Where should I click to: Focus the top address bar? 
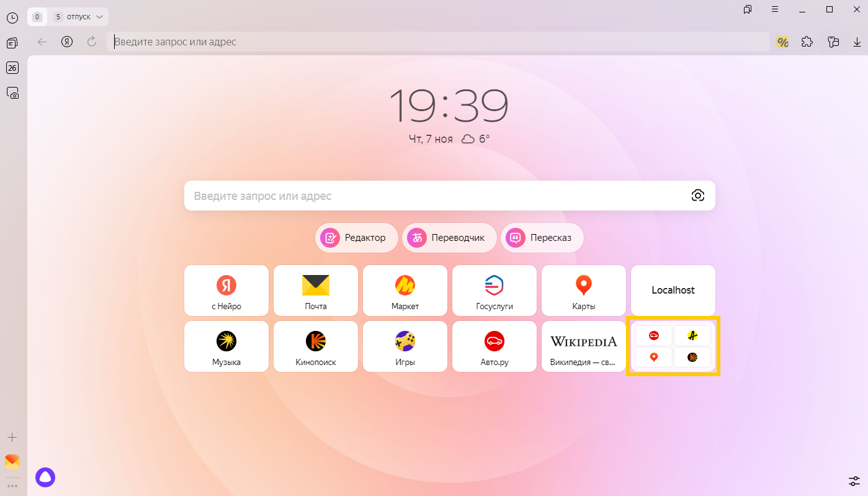click(x=439, y=42)
